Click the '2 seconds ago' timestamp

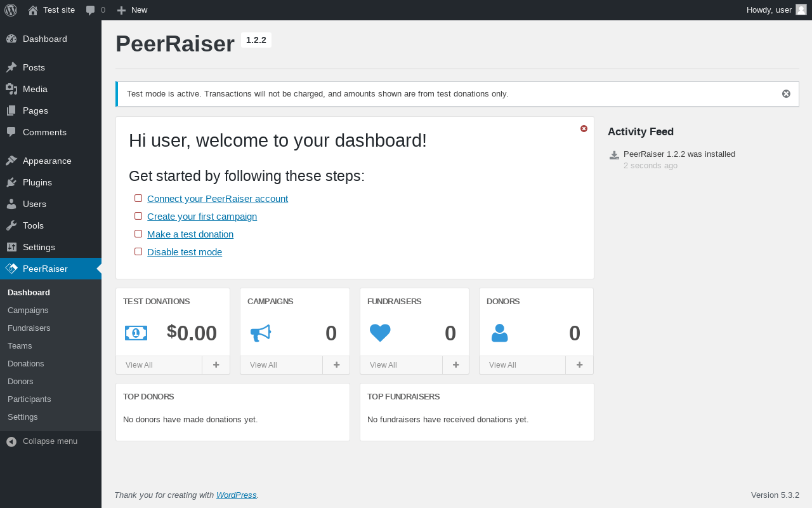(x=650, y=166)
